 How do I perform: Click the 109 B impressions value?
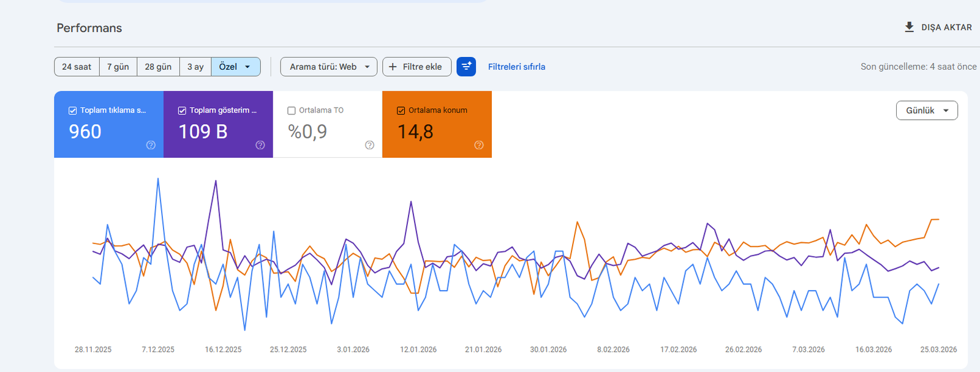(203, 132)
